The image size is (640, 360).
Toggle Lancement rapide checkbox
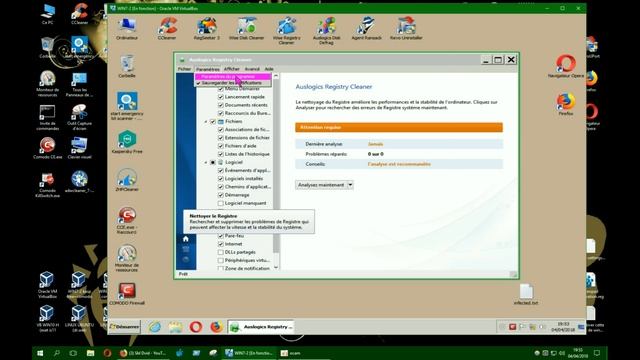point(221,97)
